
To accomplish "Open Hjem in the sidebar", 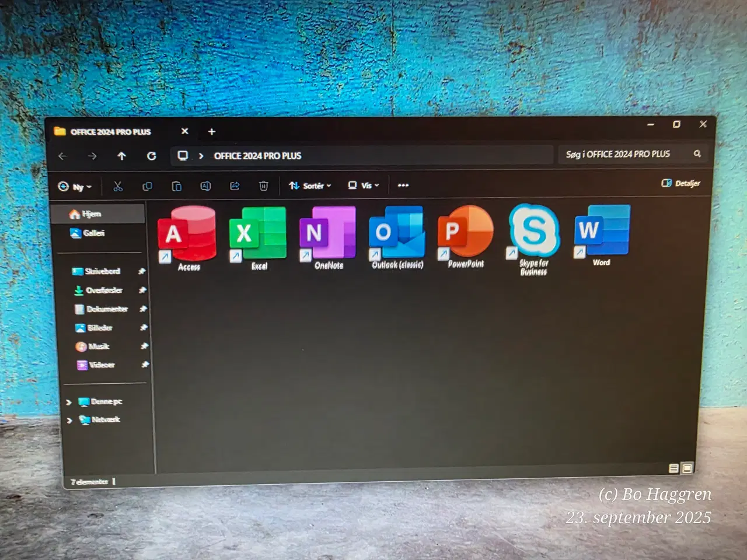I will [x=97, y=214].
